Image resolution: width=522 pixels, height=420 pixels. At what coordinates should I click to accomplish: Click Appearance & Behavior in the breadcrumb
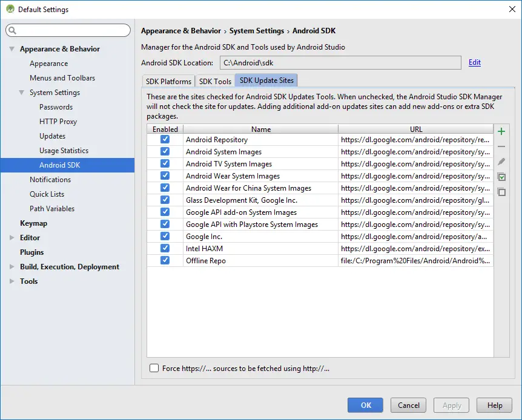pyautogui.click(x=181, y=31)
